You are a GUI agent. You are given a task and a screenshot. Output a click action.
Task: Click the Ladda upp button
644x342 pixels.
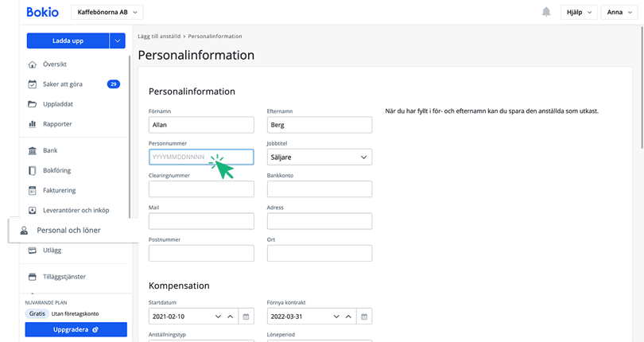(67, 41)
